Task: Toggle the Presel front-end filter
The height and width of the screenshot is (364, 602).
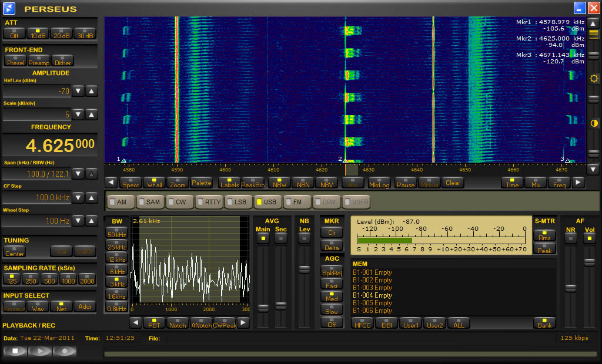Action: 15,60
